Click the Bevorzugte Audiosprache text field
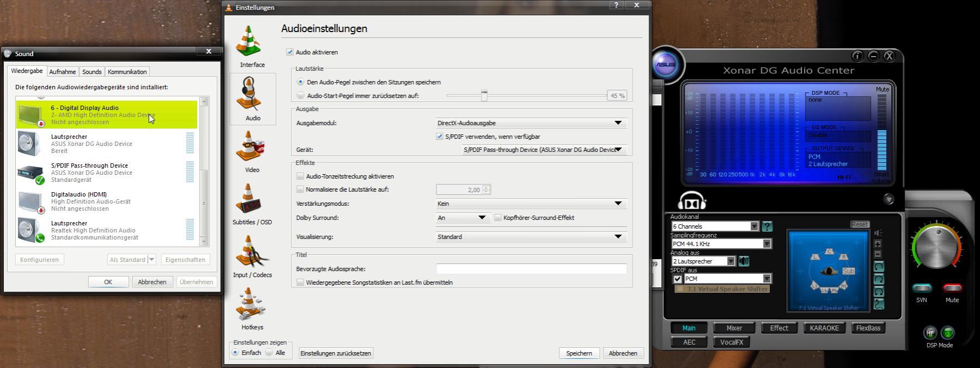980x368 pixels. click(531, 269)
